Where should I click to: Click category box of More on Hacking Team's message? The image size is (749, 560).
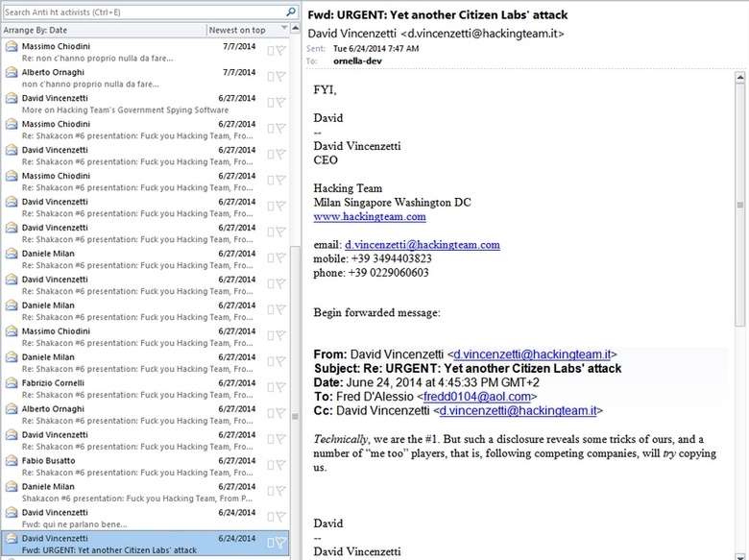pos(271,102)
